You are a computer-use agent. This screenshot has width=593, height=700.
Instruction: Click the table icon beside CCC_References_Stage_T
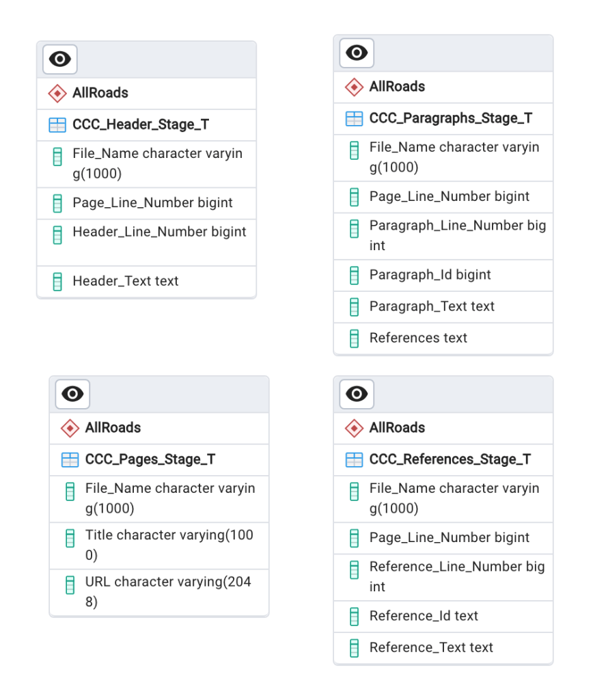pos(354,460)
